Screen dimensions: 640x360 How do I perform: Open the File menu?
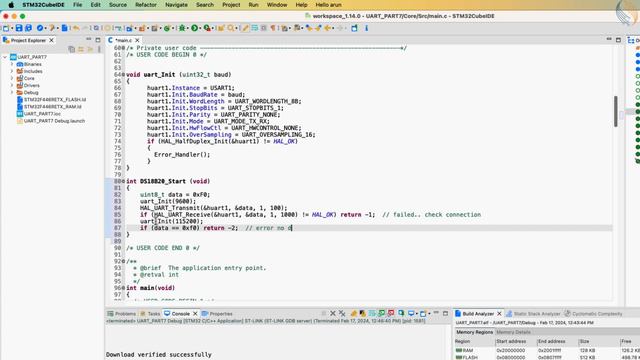point(78,5)
